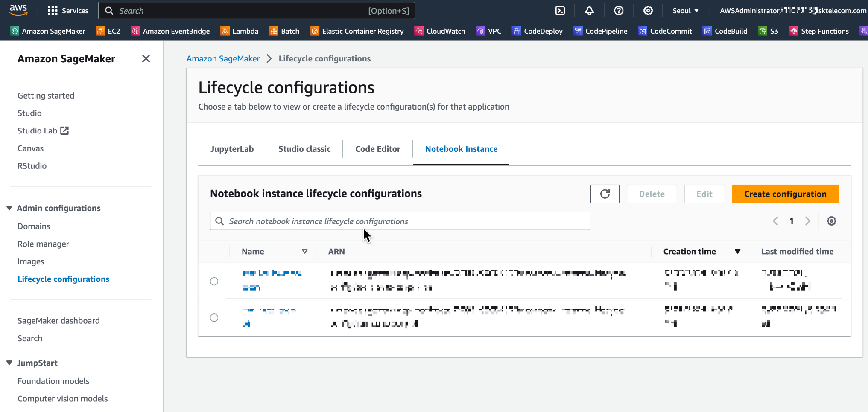
Task: Open Studio Lab external link
Action: click(43, 131)
